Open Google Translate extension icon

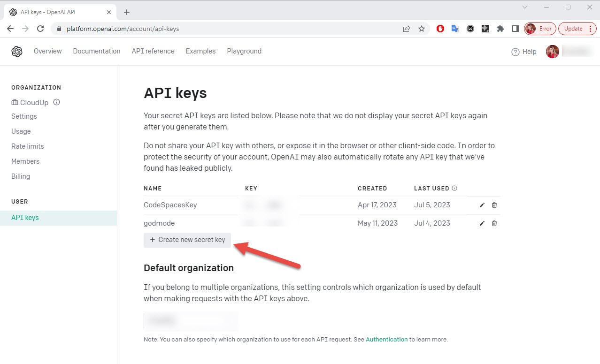(x=455, y=29)
